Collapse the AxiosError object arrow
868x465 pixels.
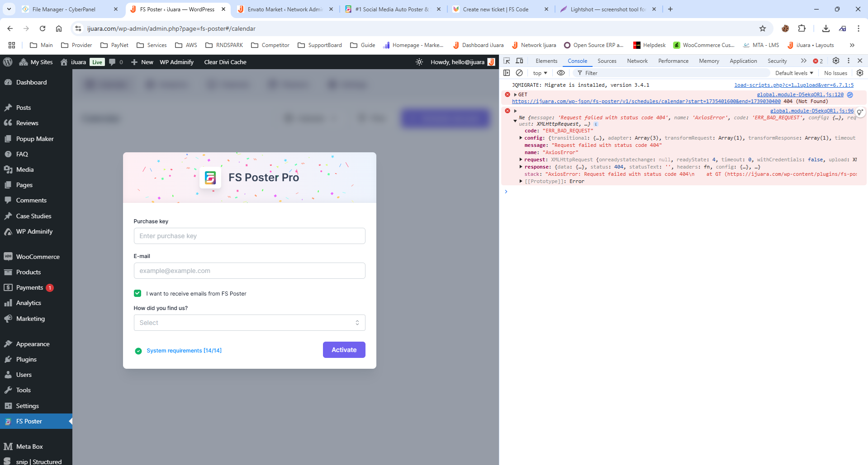[515, 121]
